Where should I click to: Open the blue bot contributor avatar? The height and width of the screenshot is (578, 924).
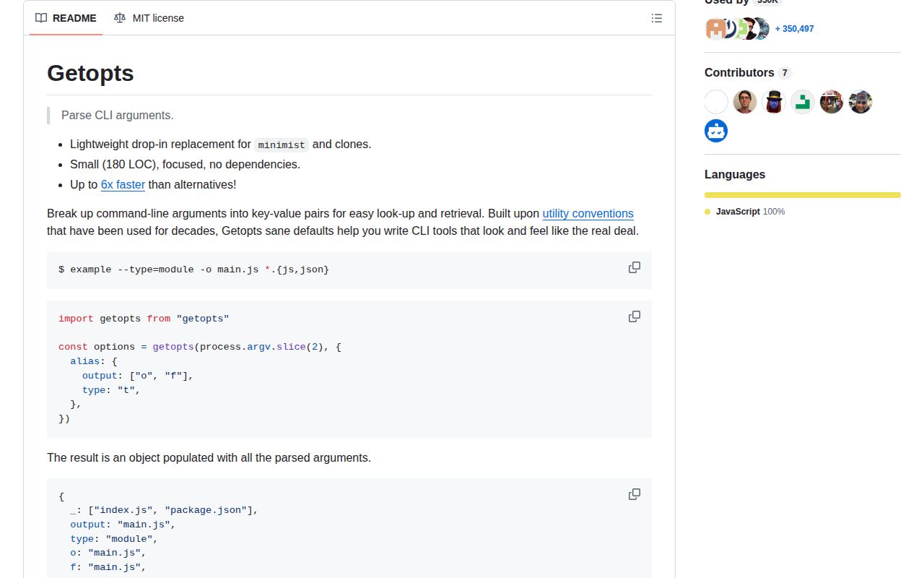click(x=716, y=131)
